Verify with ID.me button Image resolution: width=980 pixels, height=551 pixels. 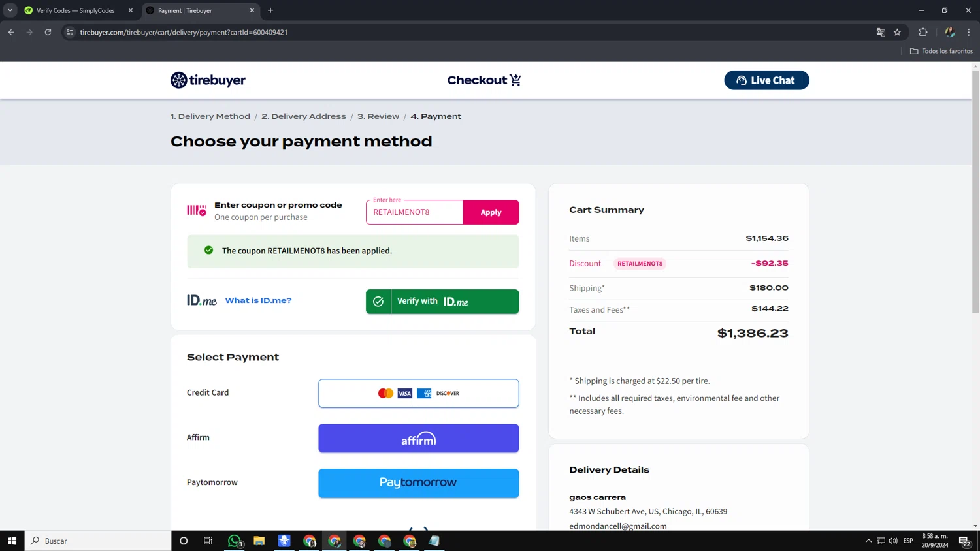(442, 302)
